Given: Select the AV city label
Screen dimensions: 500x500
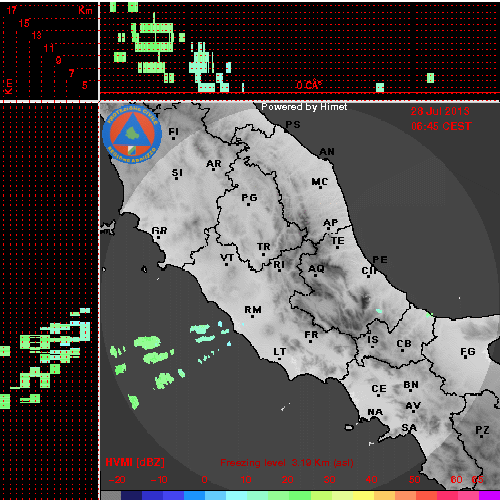Looking at the screenshot, I should 413,406.
